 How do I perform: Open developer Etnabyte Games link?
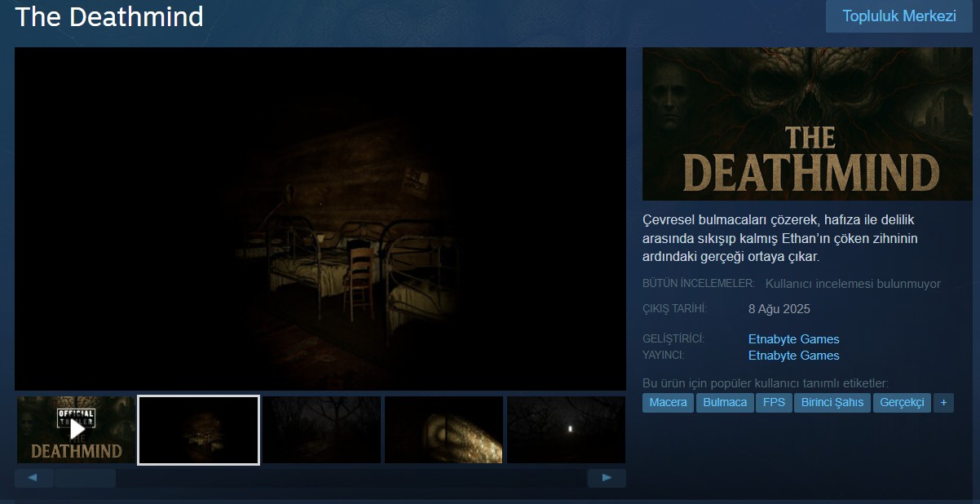(793, 339)
